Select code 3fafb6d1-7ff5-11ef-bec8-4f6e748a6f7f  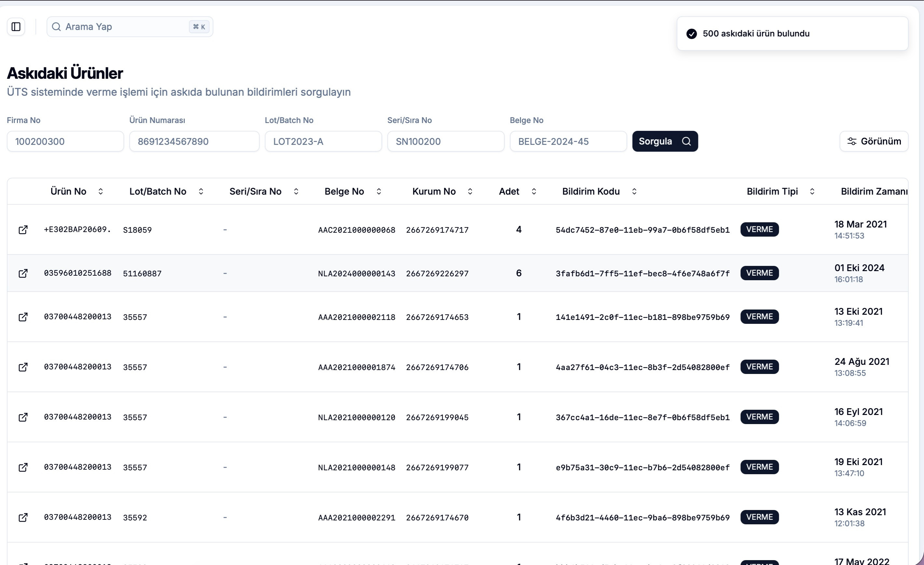643,273
